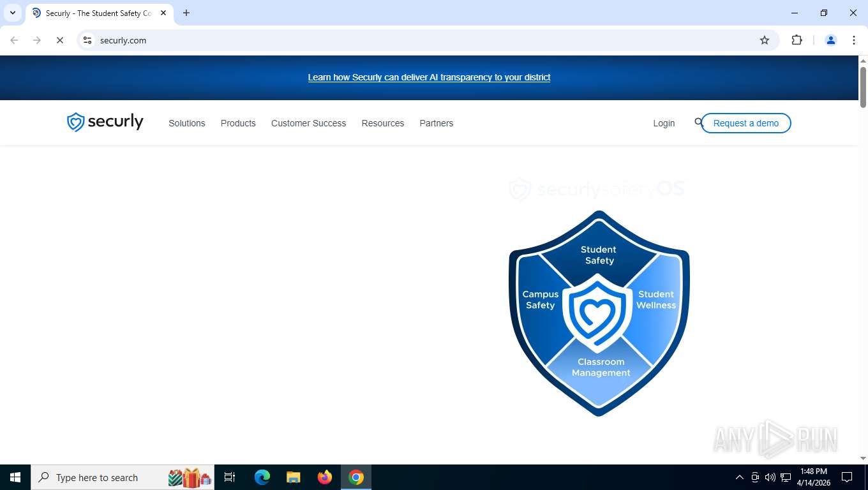Open the Chrome three-dot menu
868x490 pixels.
coord(854,40)
